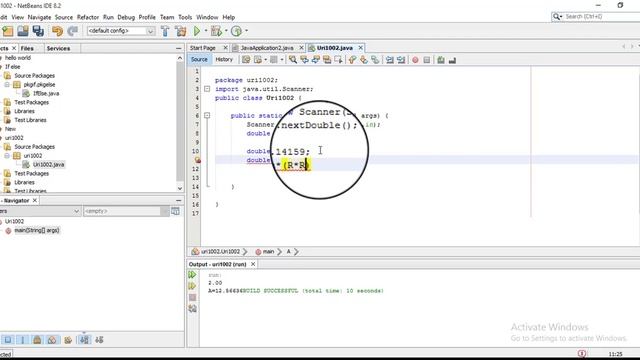Click the Shift Line Right icon
This screenshot has width=640, height=360.
[x=401, y=60]
